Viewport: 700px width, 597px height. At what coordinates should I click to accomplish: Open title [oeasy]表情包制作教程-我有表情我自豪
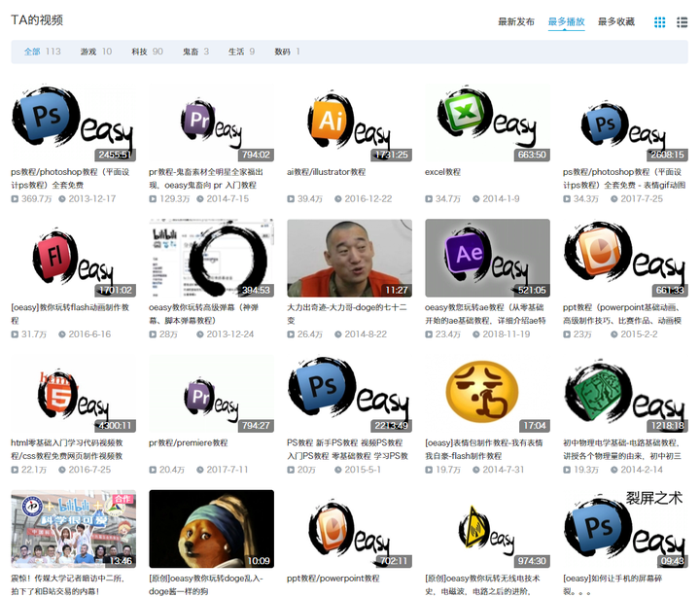484,449
